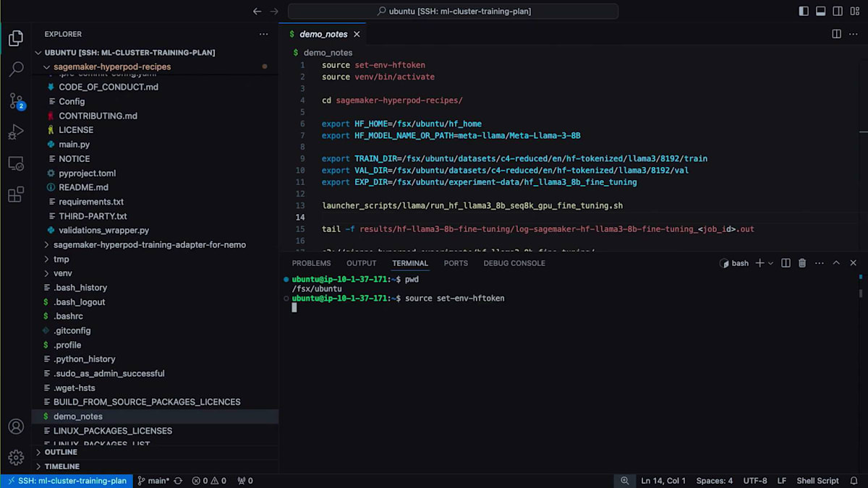This screenshot has width=868, height=488.
Task: Toggle bottom panel visibility
Action: [x=821, y=11]
